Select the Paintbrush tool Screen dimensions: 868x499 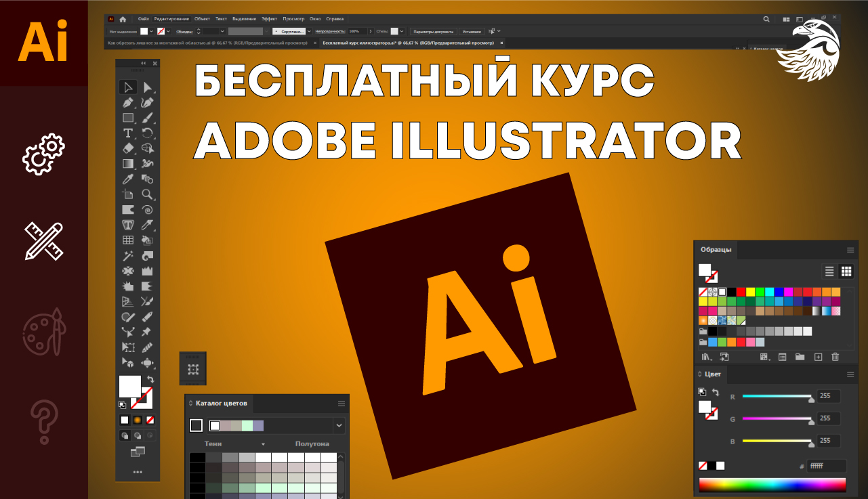coord(147,118)
